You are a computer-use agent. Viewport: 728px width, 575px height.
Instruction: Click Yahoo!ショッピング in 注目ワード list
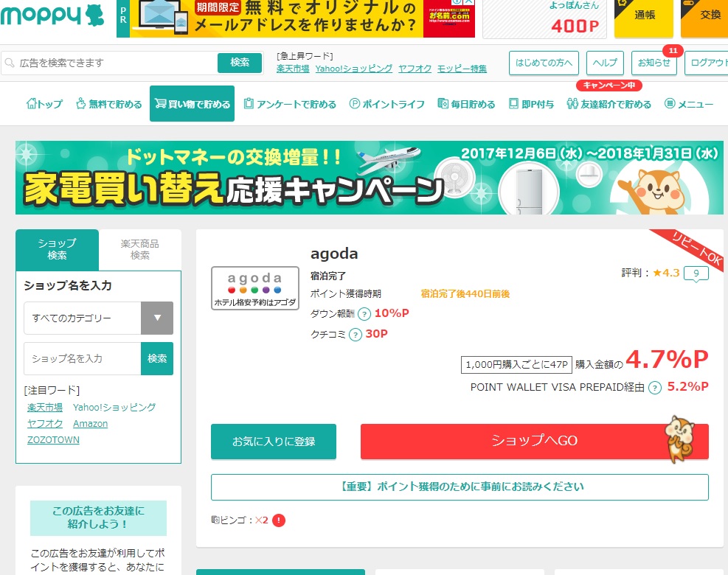[114, 408]
